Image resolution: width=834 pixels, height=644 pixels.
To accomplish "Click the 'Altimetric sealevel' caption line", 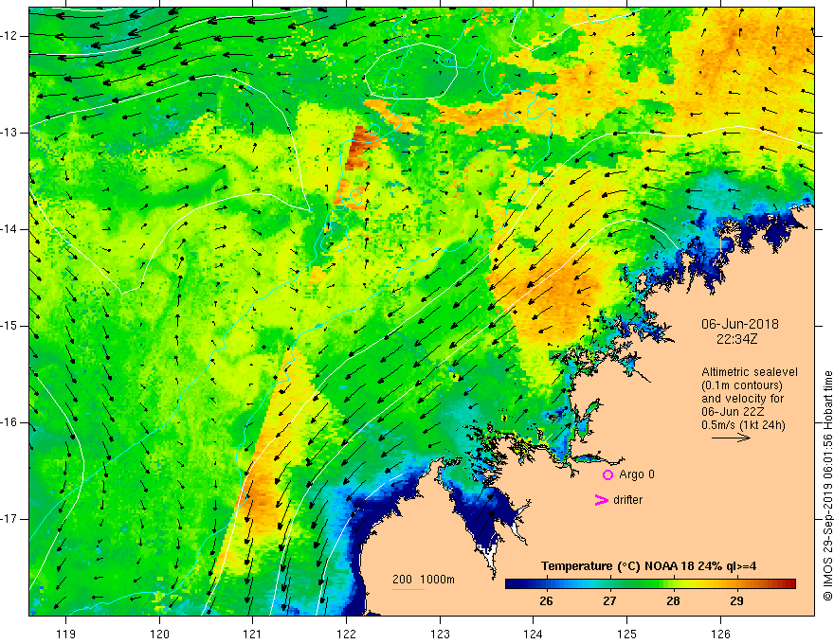I will 750,372.
